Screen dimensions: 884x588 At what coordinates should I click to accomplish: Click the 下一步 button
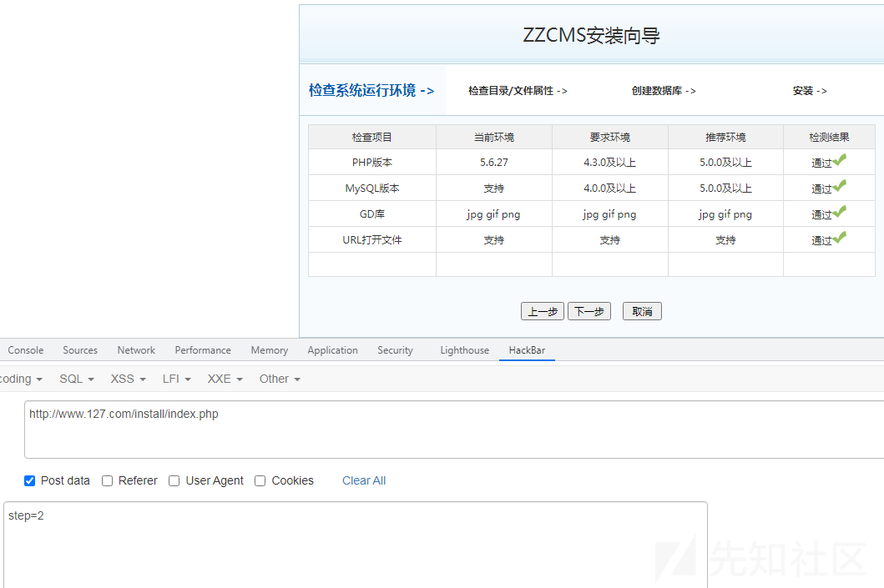(x=589, y=311)
